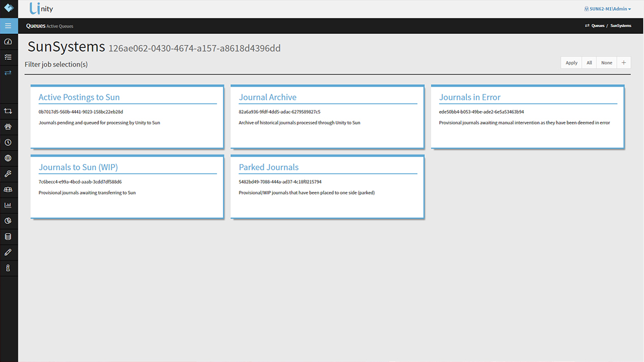Click the exchange icon beside Queues breadcrumb
The height and width of the screenshot is (362, 644).
click(587, 25)
